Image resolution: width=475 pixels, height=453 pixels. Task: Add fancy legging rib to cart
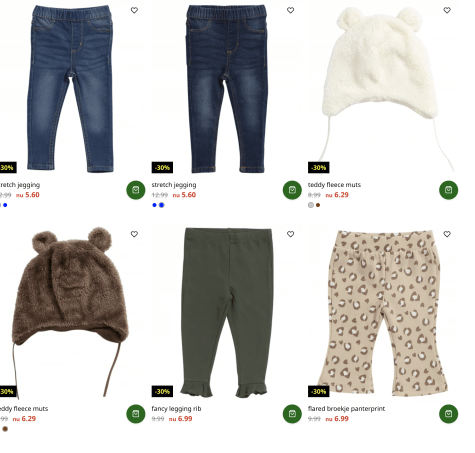click(292, 414)
